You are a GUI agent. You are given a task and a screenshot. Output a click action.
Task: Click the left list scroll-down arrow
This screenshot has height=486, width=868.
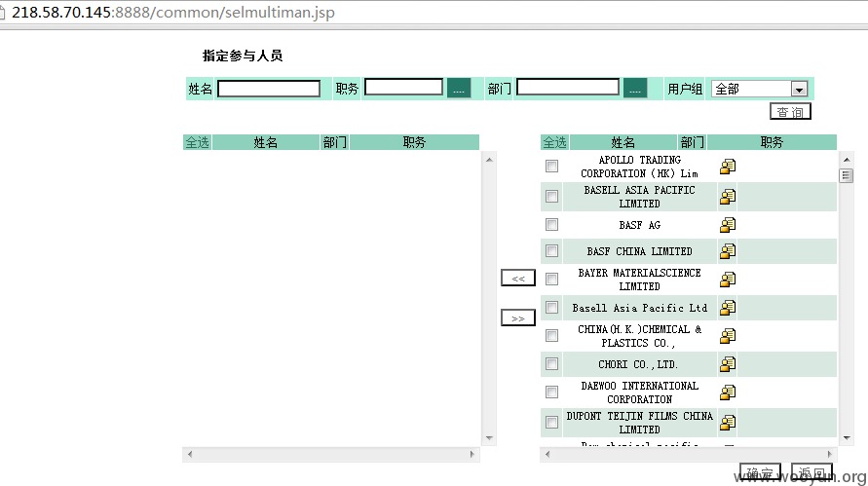coord(489,438)
